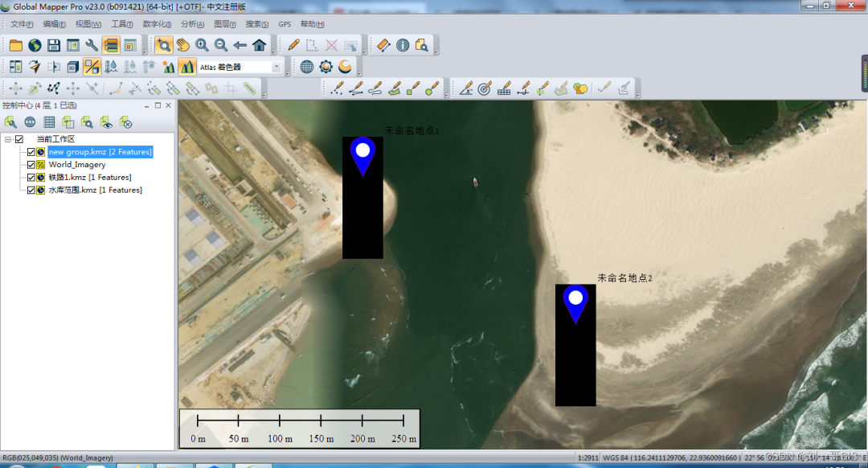Image resolution: width=868 pixels, height=468 pixels.
Task: Click the remove layer icon in control center
Action: coord(125,122)
